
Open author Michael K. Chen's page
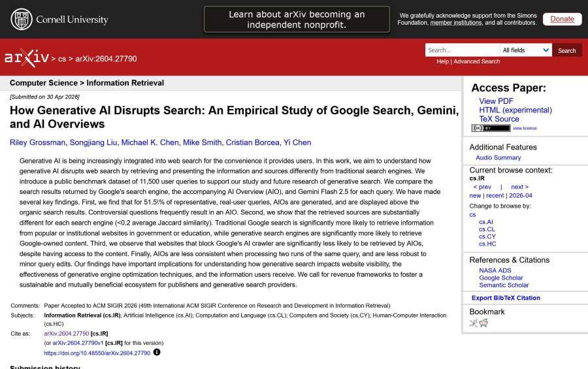[x=150, y=142]
